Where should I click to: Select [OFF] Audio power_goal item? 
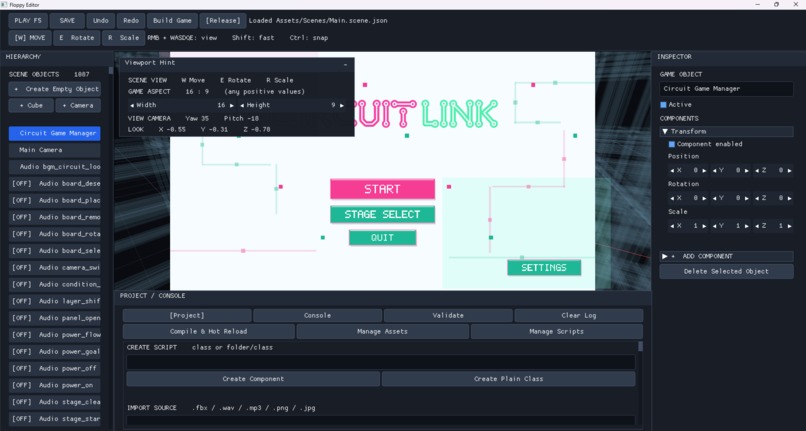click(54, 351)
